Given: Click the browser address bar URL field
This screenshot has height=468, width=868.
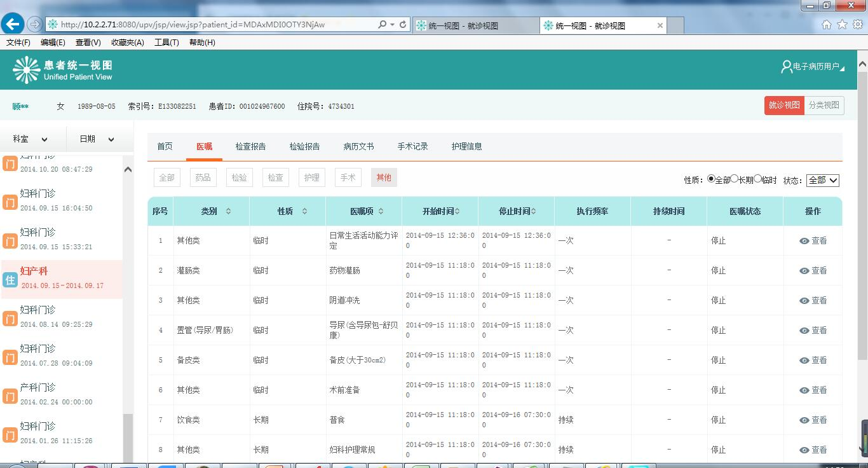Looking at the screenshot, I should point(210,25).
